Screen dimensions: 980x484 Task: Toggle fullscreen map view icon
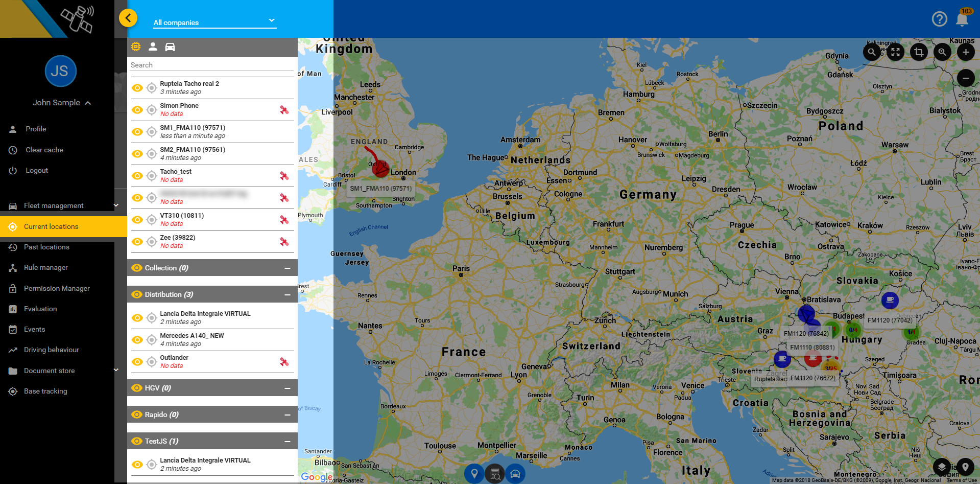pyautogui.click(x=895, y=52)
